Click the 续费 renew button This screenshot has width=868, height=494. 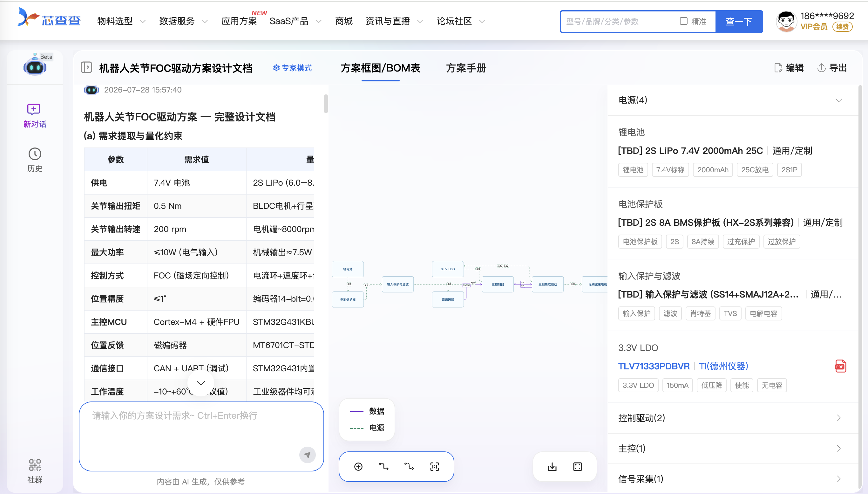(x=842, y=26)
